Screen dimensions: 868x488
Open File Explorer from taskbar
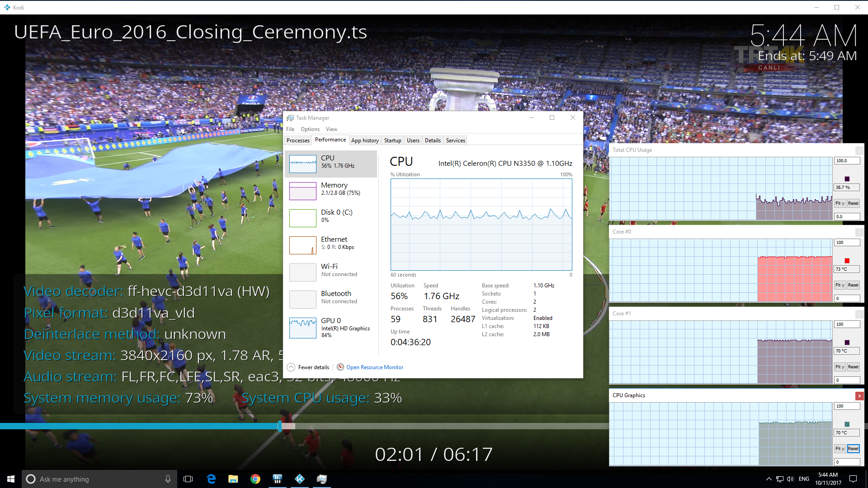coord(233,479)
